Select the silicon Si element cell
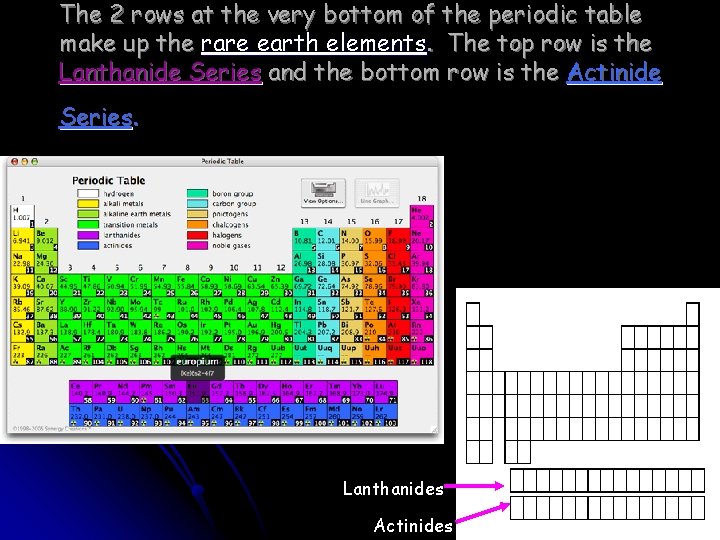 (x=327, y=262)
